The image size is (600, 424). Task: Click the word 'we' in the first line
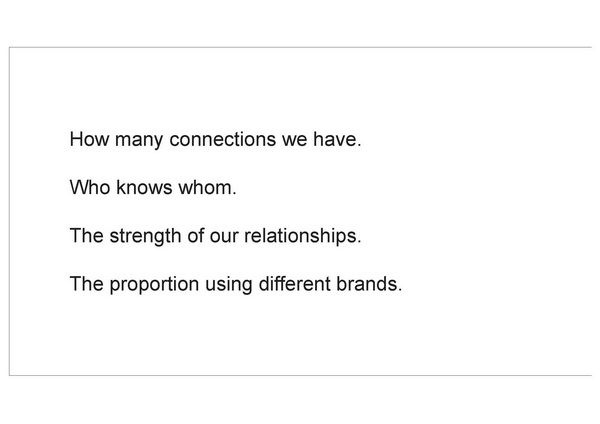[x=295, y=140]
